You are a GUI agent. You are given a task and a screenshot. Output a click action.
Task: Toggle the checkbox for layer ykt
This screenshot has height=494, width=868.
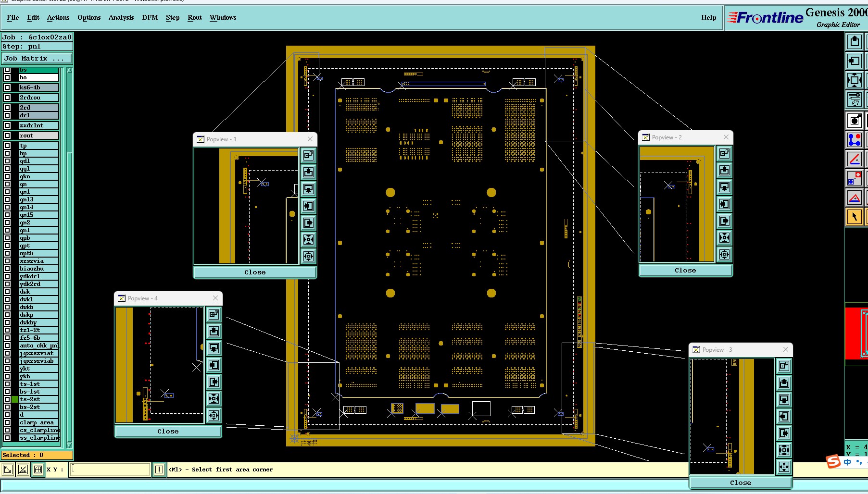(7, 369)
